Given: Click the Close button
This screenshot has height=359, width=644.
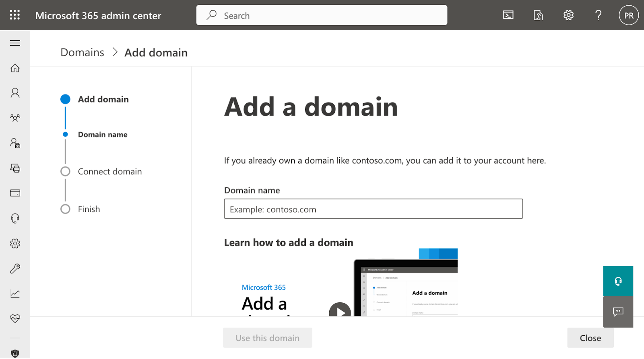Looking at the screenshot, I should [x=590, y=338].
